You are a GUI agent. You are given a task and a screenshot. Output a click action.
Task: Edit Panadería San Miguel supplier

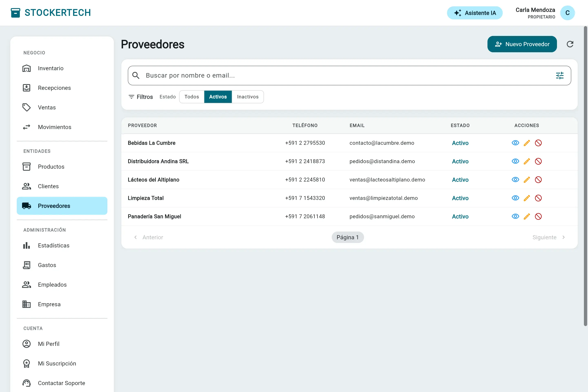pyautogui.click(x=527, y=216)
